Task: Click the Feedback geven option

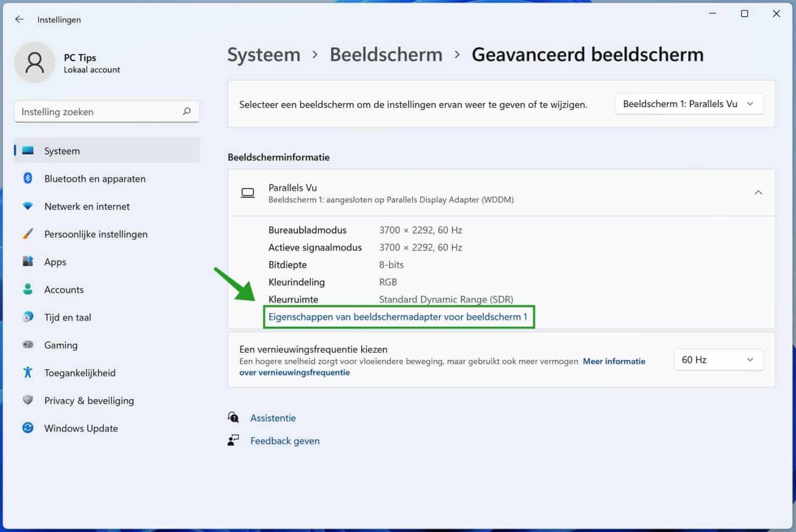Action: point(285,440)
